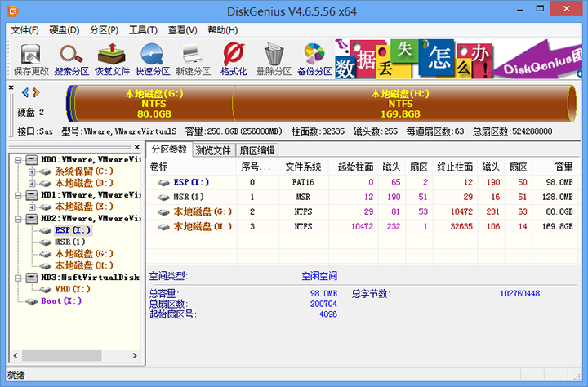This screenshot has height=387, width=588.
Task: Select ESP (I:) in the disk tree
Action: click(73, 230)
